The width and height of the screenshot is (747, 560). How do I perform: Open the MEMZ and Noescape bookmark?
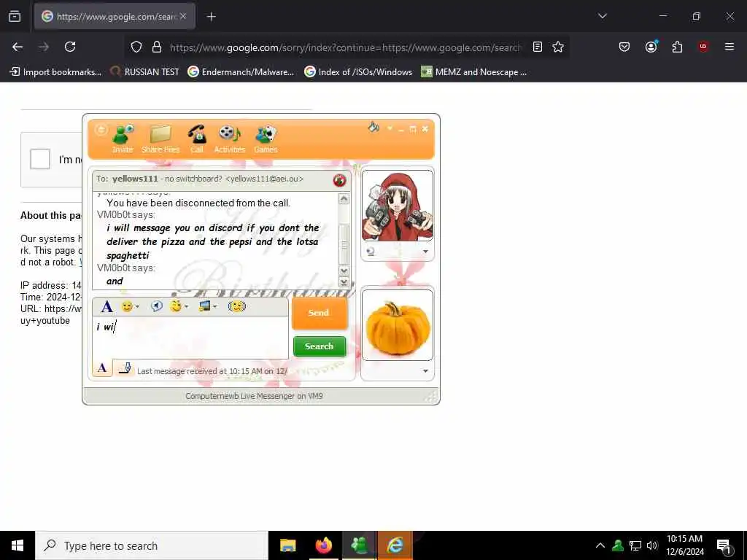click(x=474, y=72)
